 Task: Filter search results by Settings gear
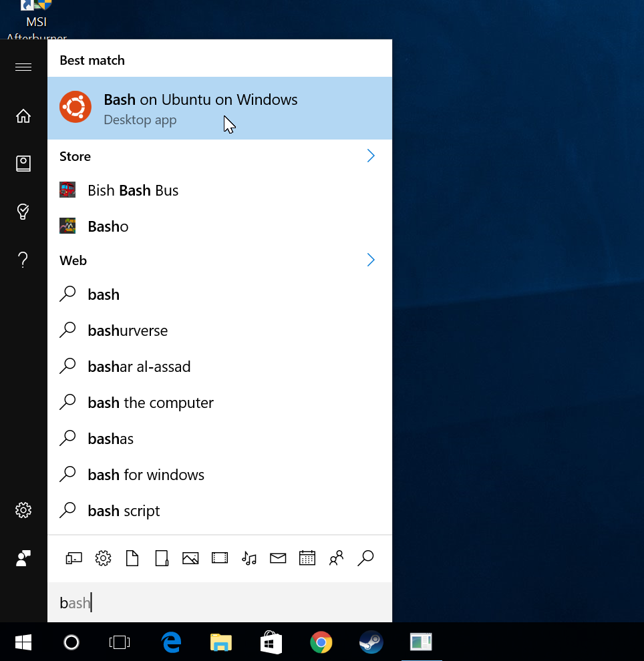click(103, 559)
